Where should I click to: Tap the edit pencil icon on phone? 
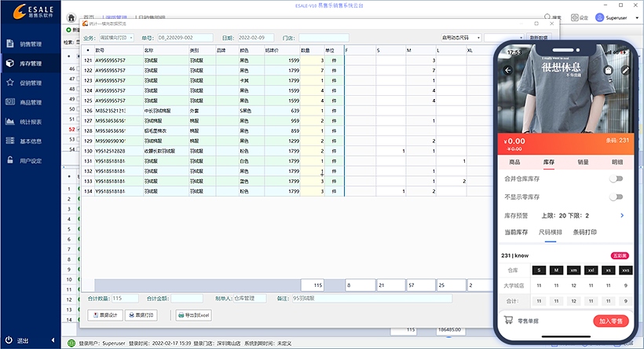coord(625,70)
